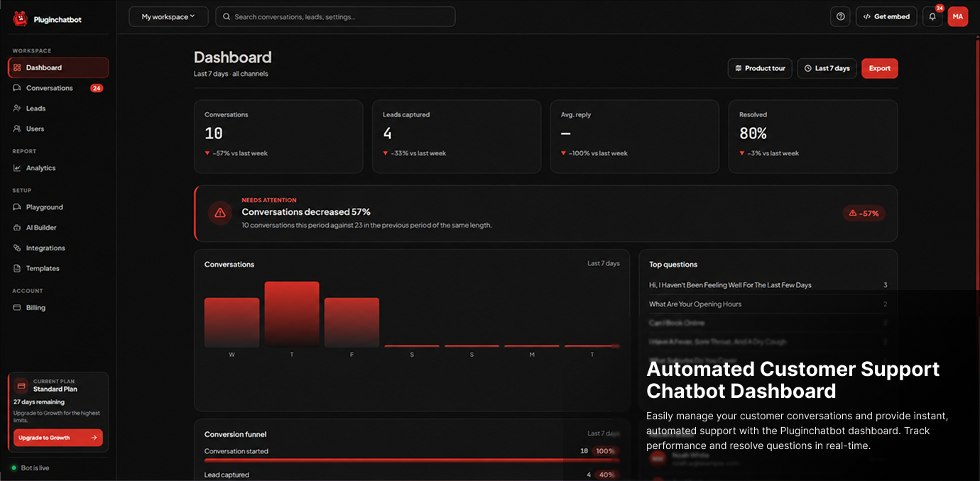Viewport: 980px width, 481px height.
Task: Select the Leads captured stat card
Action: tap(457, 136)
